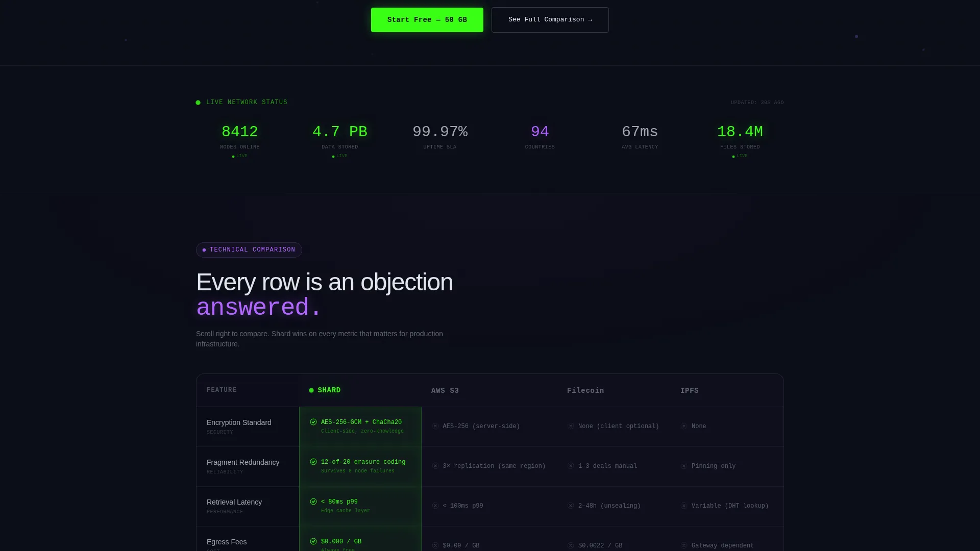Click the < 80ms p99 Shard cell
This screenshot has width=980, height=551.
(x=339, y=502)
